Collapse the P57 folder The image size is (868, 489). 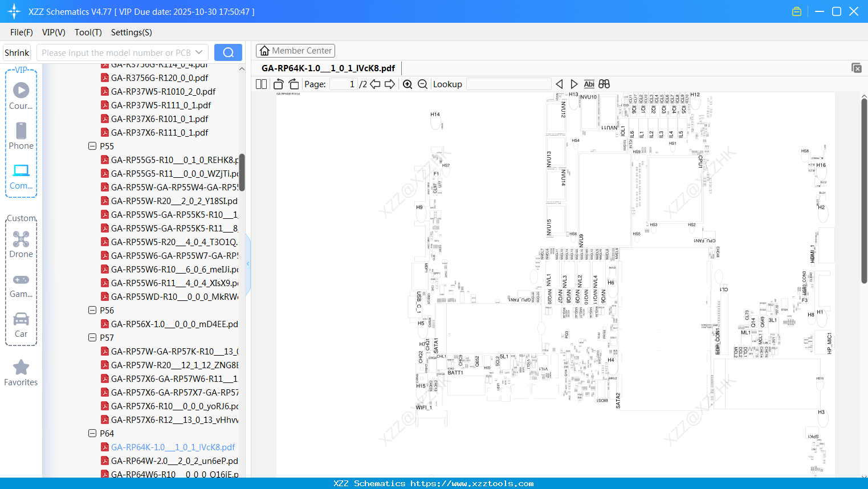tap(92, 337)
